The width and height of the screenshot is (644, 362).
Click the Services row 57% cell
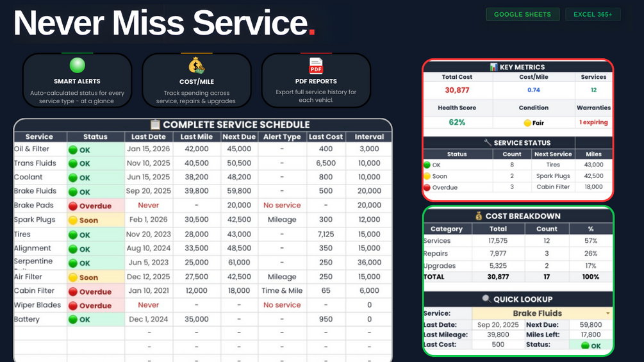591,240
